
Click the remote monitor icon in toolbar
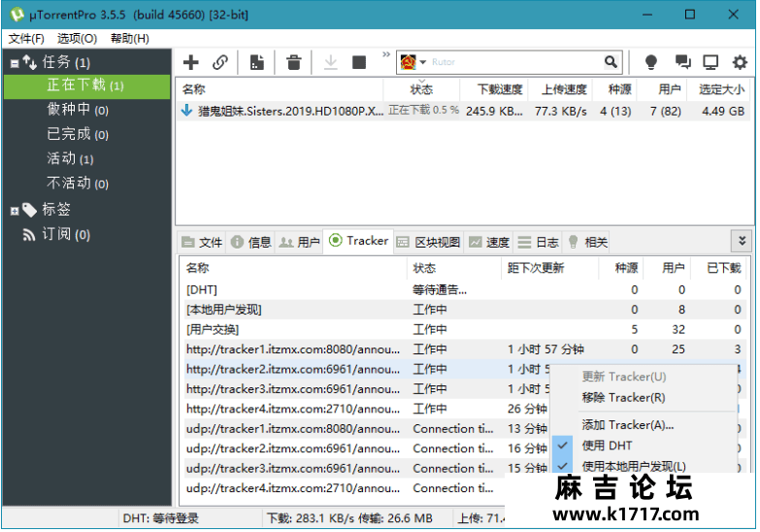pyautogui.click(x=710, y=62)
